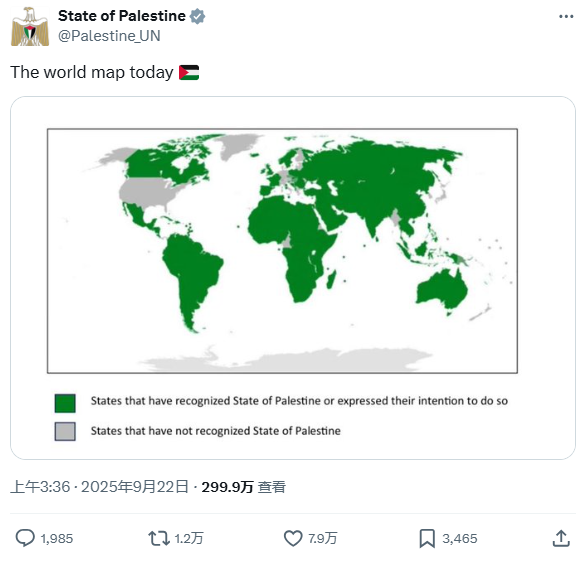The width and height of the screenshot is (584, 564).
Task: Click the repost arrows icon
Action: pos(159,538)
